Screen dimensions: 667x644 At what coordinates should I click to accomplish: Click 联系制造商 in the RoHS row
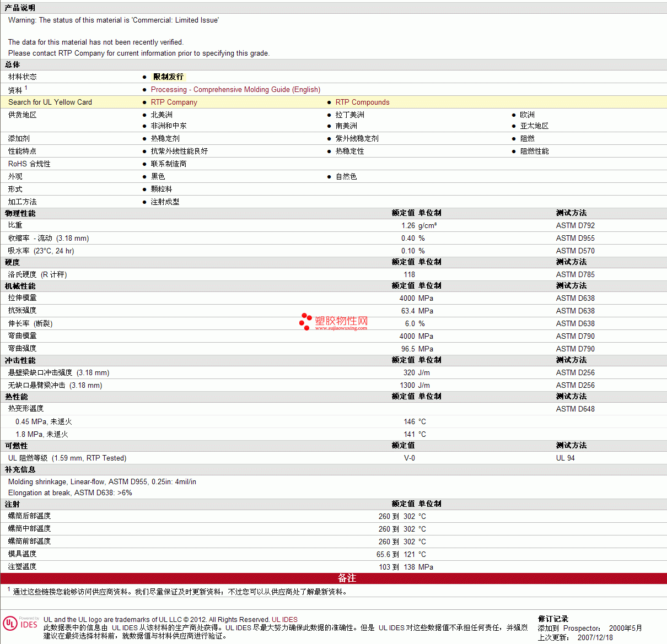point(169,164)
